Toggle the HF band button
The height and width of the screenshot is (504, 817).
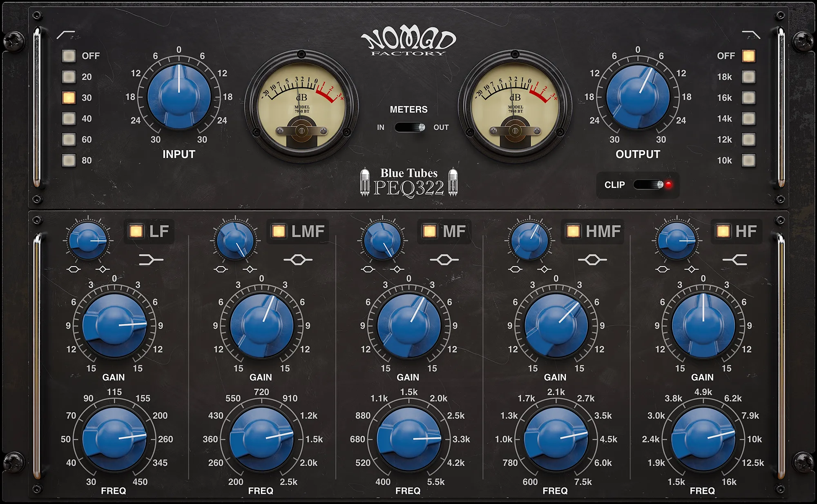tap(723, 231)
